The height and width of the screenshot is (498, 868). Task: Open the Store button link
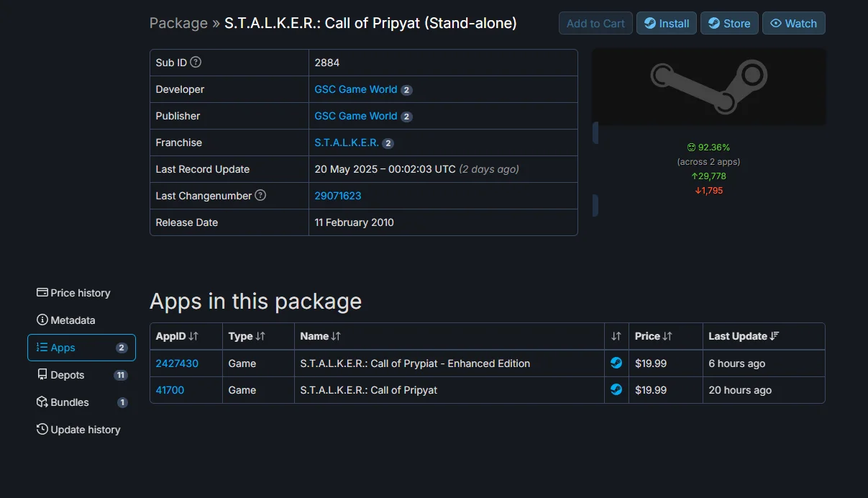[x=730, y=23]
